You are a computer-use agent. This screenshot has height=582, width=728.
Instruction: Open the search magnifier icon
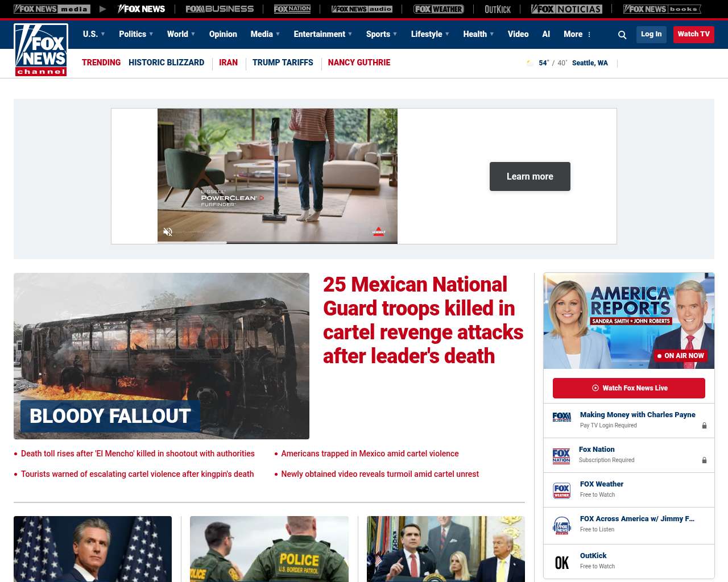tap(622, 35)
